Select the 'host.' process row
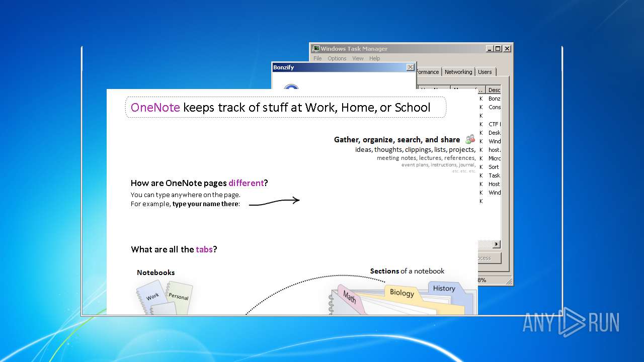The width and height of the screenshot is (644, 362). (489, 150)
